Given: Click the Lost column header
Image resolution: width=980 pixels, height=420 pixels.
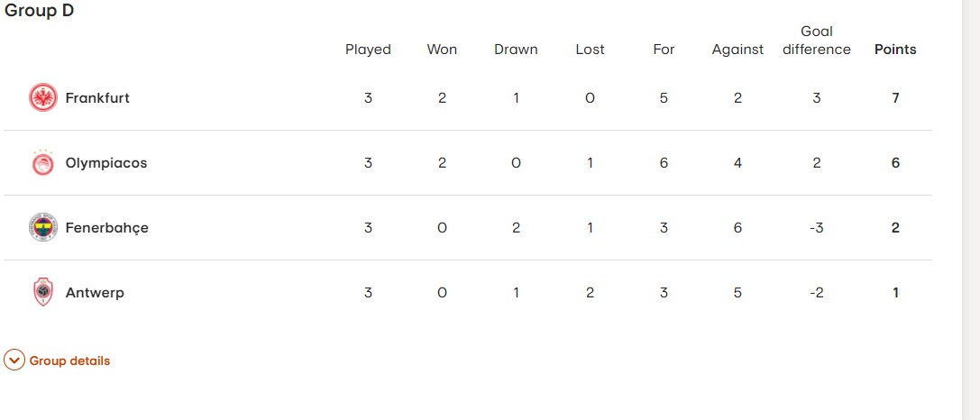Looking at the screenshot, I should click(590, 50).
